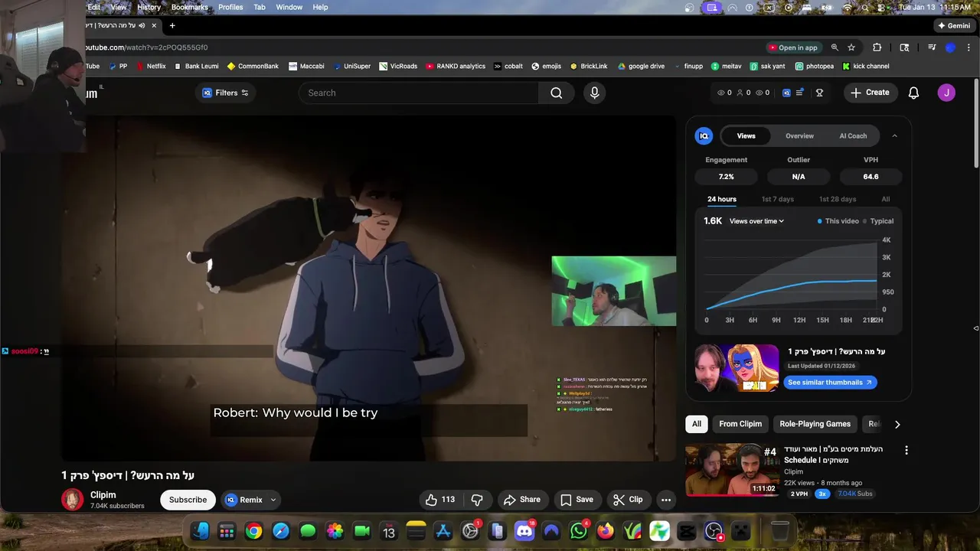Open Photos app in the dock
The width and height of the screenshot is (980, 551).
point(335,531)
